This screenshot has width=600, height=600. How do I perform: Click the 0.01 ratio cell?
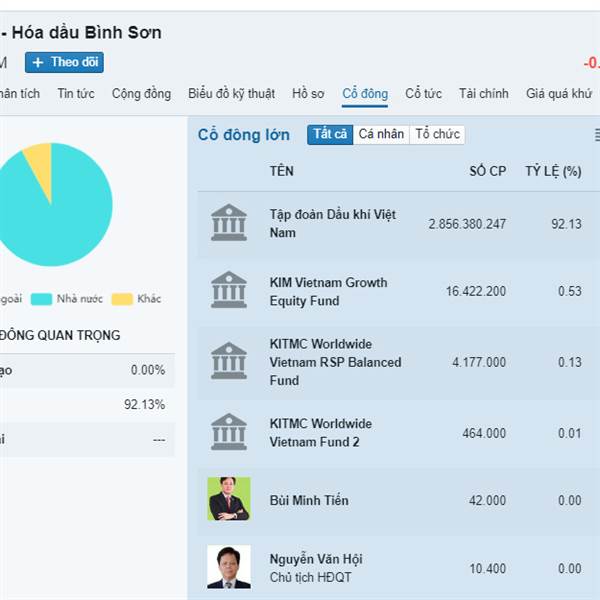570,433
